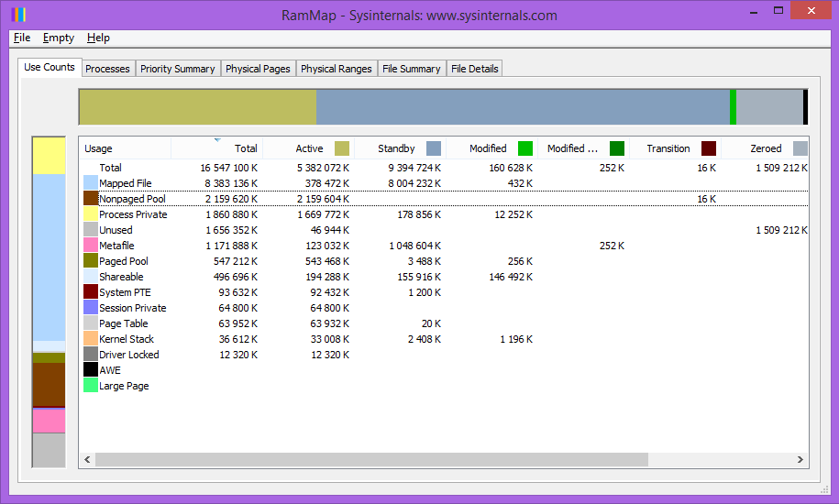Click the horizontal scrollbar right arrow
839x504 pixels.
point(801,459)
